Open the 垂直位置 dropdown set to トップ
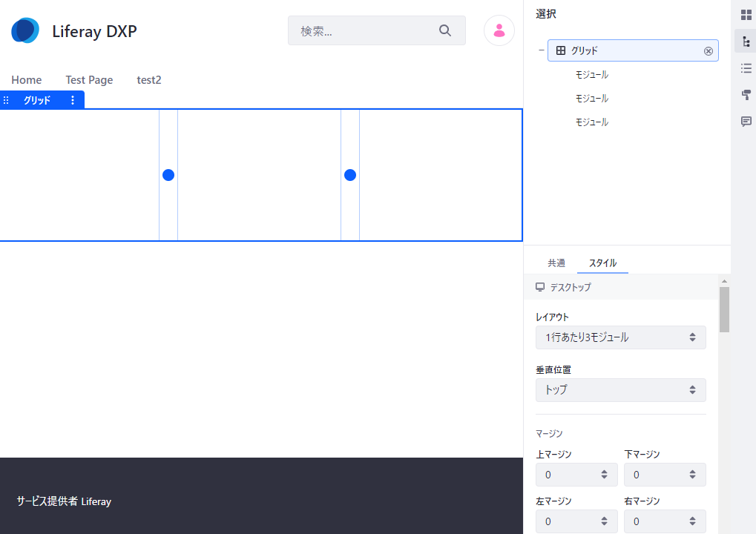Screen dimensions: 756x534 tap(620, 390)
